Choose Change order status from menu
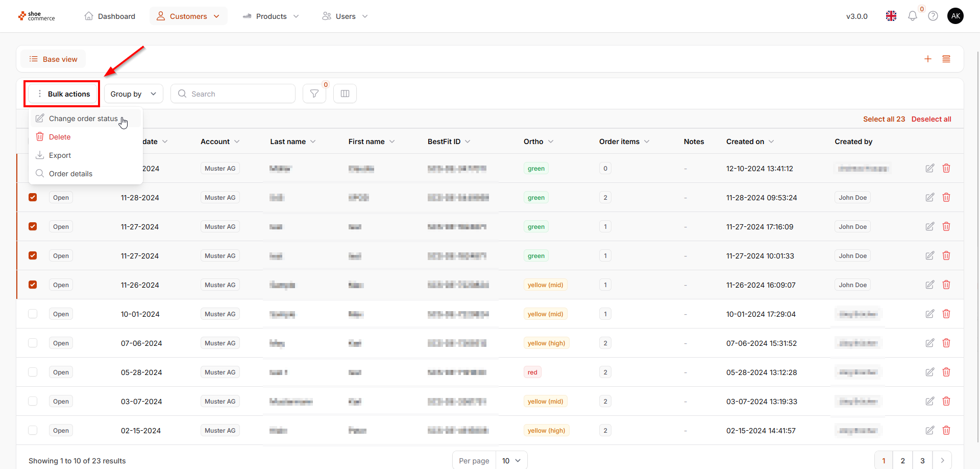 coord(83,119)
